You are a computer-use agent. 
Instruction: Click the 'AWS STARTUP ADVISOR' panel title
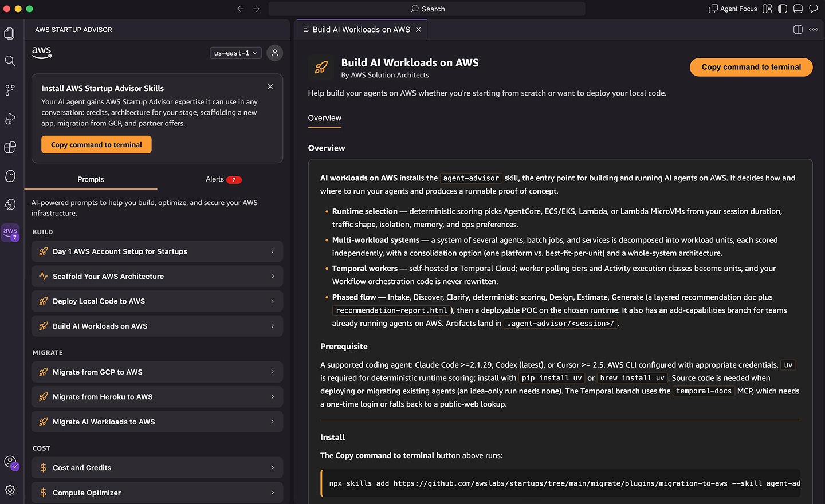pyautogui.click(x=73, y=30)
